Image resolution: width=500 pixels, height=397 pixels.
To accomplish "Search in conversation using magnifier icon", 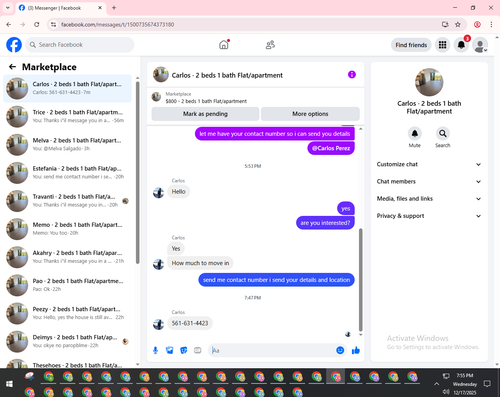I will click(443, 134).
